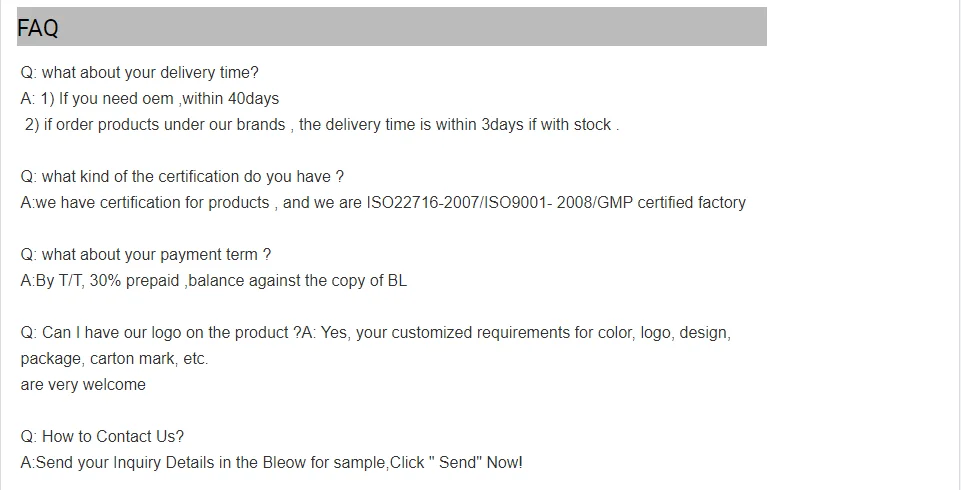Click the 'GMP certified factory' text
The height and width of the screenshot is (490, 961).
pos(671,203)
